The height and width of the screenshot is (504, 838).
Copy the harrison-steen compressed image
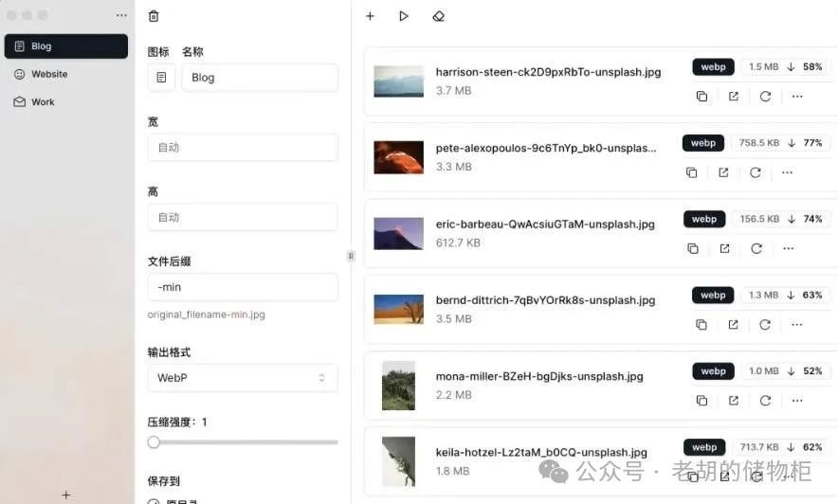point(701,96)
